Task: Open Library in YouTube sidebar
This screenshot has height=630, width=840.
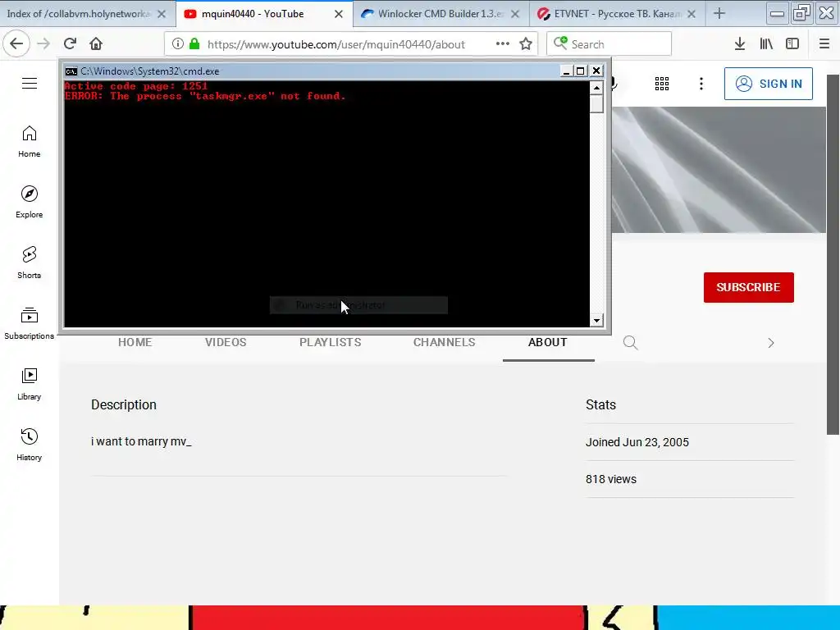Action: coord(29,384)
